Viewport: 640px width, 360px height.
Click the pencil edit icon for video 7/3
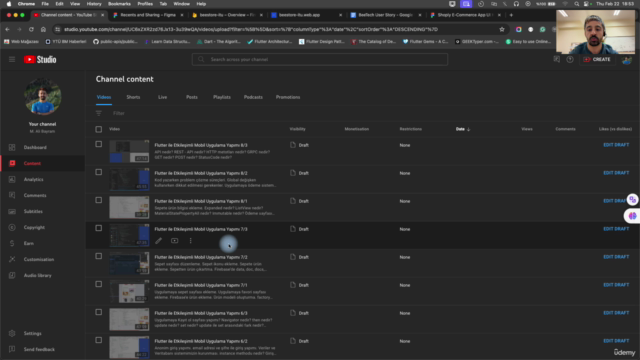(158, 241)
